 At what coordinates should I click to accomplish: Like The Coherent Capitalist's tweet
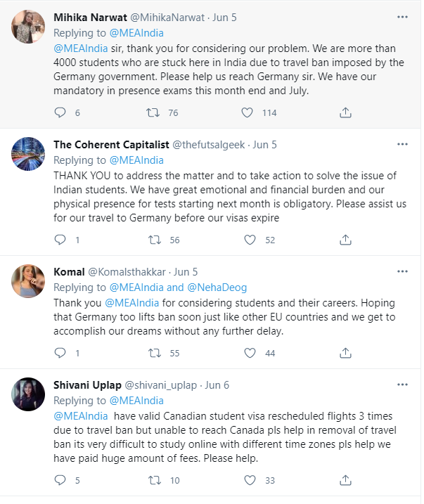pos(248,240)
